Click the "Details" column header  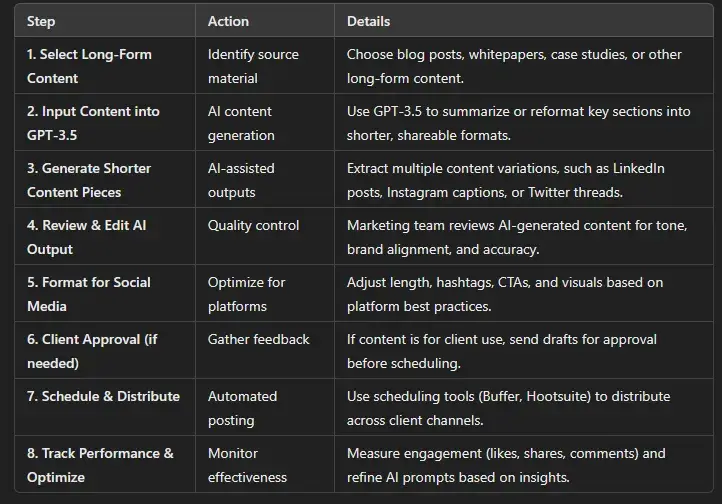(x=368, y=21)
